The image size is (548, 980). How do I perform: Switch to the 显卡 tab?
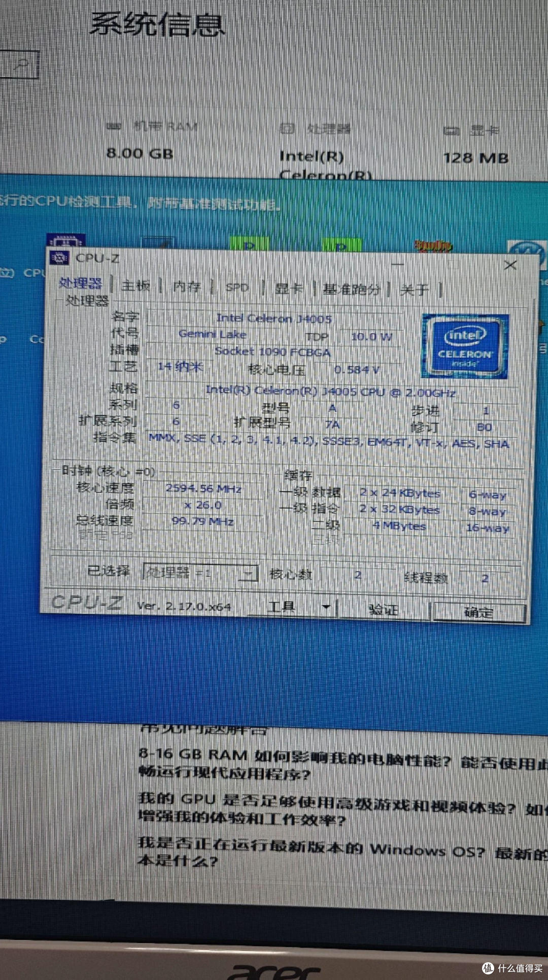[x=289, y=289]
